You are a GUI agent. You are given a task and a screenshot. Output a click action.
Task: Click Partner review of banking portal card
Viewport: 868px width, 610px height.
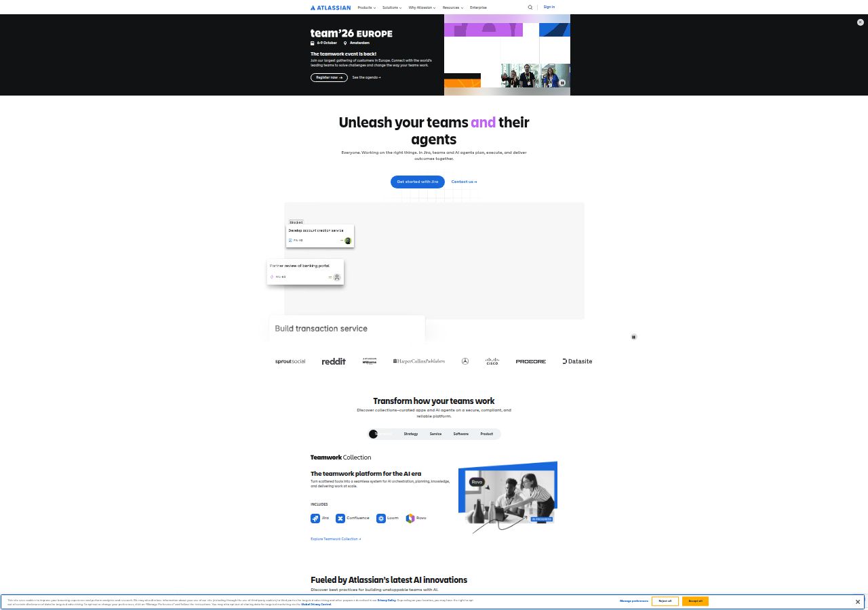click(305, 272)
